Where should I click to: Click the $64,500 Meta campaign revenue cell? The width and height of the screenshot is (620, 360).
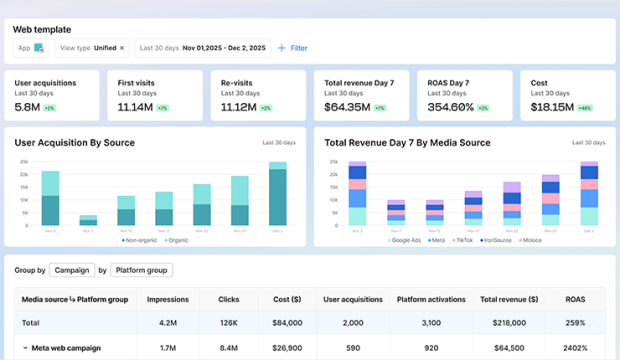pyautogui.click(x=509, y=348)
